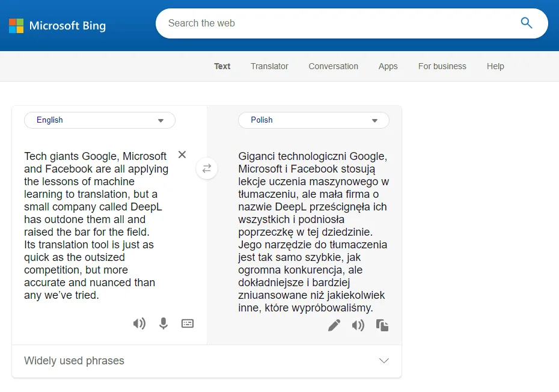This screenshot has height=392, width=559.
Task: Open the Polish target language dropdown
Action: pyautogui.click(x=313, y=120)
